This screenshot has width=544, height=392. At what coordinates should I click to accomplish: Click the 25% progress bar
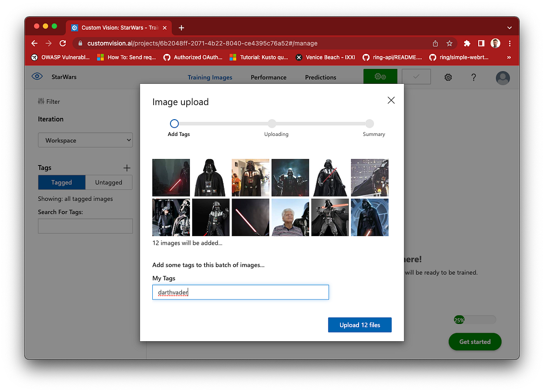(x=475, y=320)
